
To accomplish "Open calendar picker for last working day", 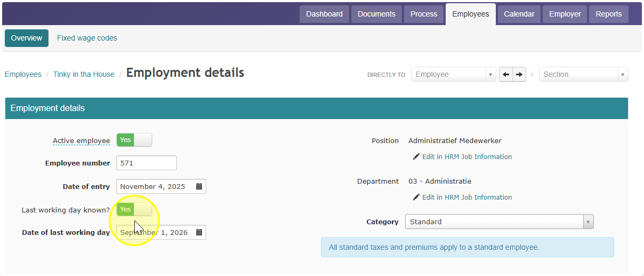I will [x=199, y=233].
